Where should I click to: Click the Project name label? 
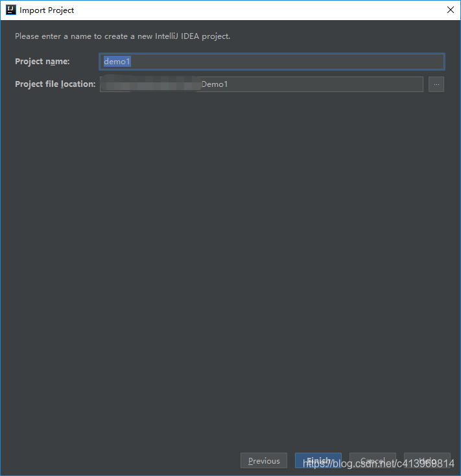(42, 62)
